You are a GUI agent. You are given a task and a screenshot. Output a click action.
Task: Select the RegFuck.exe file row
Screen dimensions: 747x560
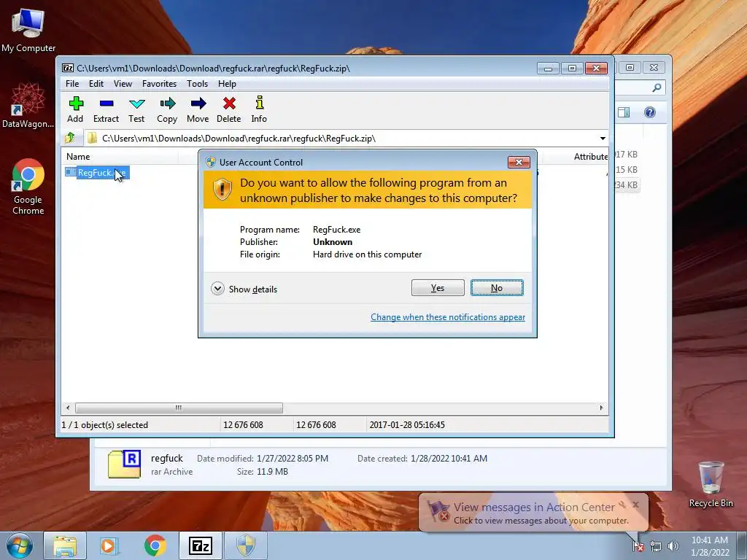click(97, 172)
